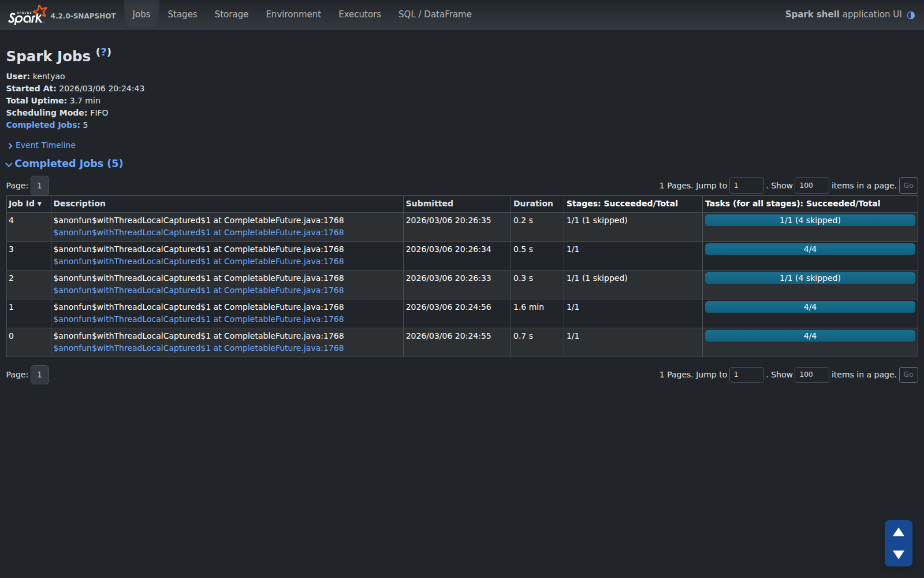Select page 1 in top pagination
The image size is (924, 578).
(39, 186)
